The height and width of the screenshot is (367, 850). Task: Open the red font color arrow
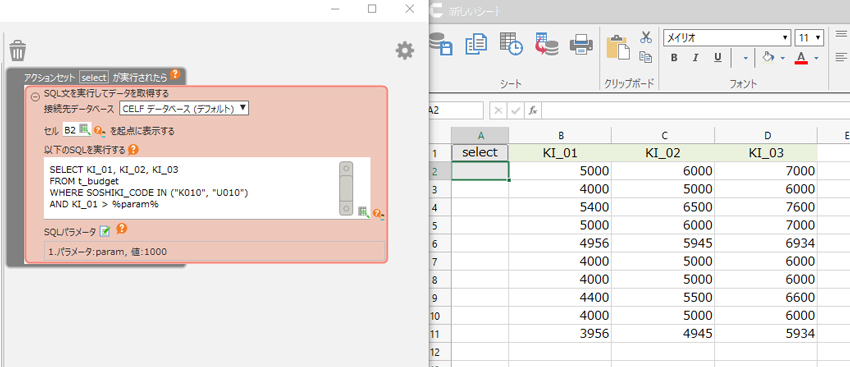pyautogui.click(x=816, y=58)
